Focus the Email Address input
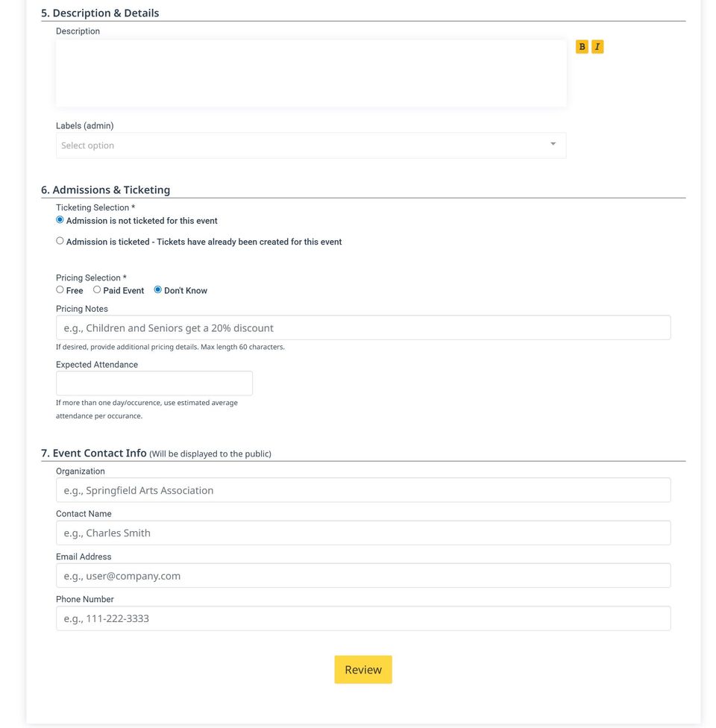Image resolution: width=716 pixels, height=728 pixels. click(363, 576)
